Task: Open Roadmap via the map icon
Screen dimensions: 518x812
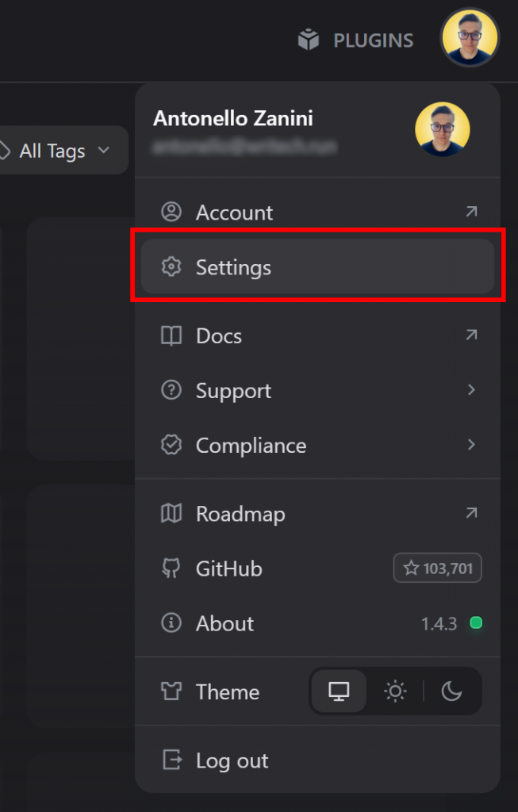Action: pyautogui.click(x=171, y=513)
